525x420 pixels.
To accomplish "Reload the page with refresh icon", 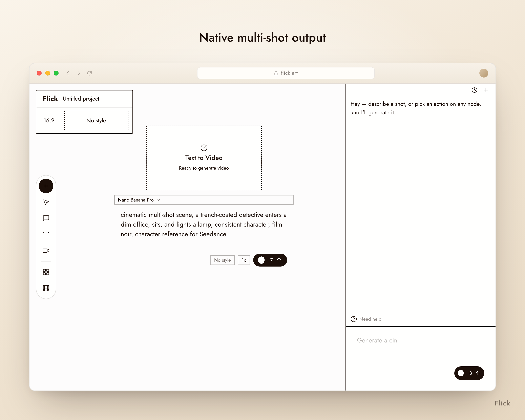I will pyautogui.click(x=89, y=73).
